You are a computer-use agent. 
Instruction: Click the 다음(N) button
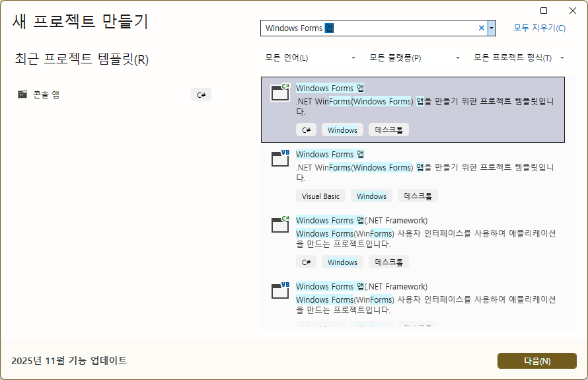pyautogui.click(x=537, y=361)
